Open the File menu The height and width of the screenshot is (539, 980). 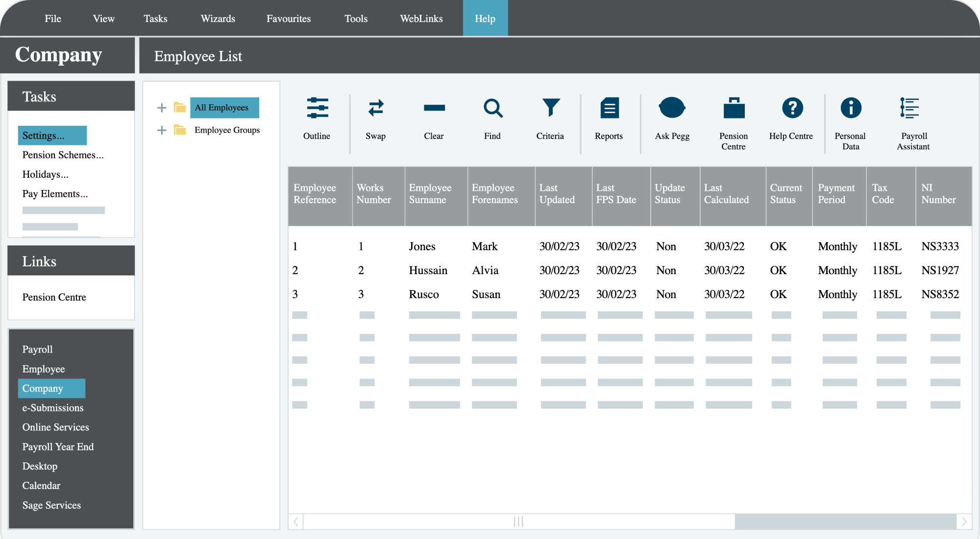[x=53, y=19]
